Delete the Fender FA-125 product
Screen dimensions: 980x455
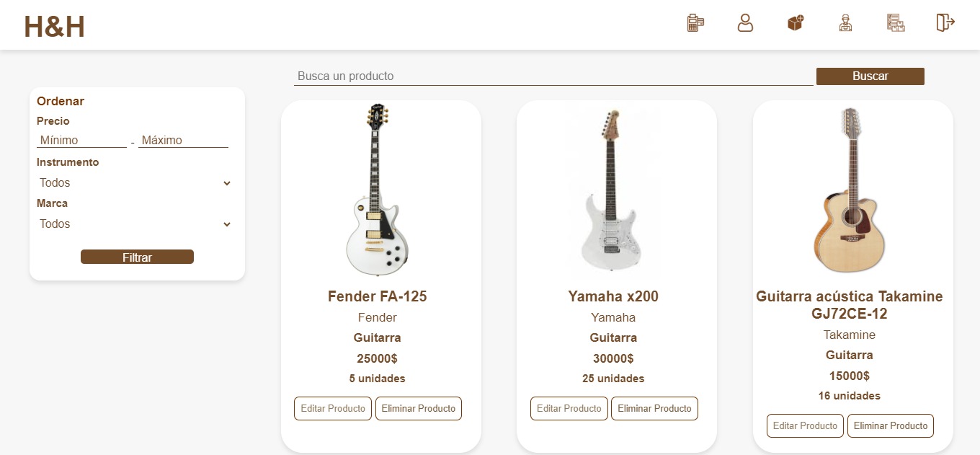point(419,408)
